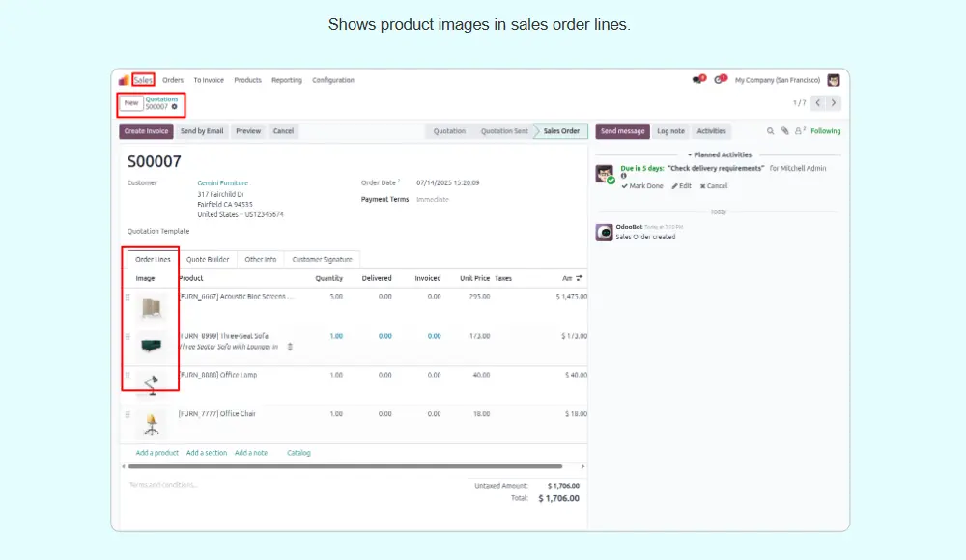Click the Office Chair product thumbnail
This screenshot has width=966, height=560.
tap(150, 423)
